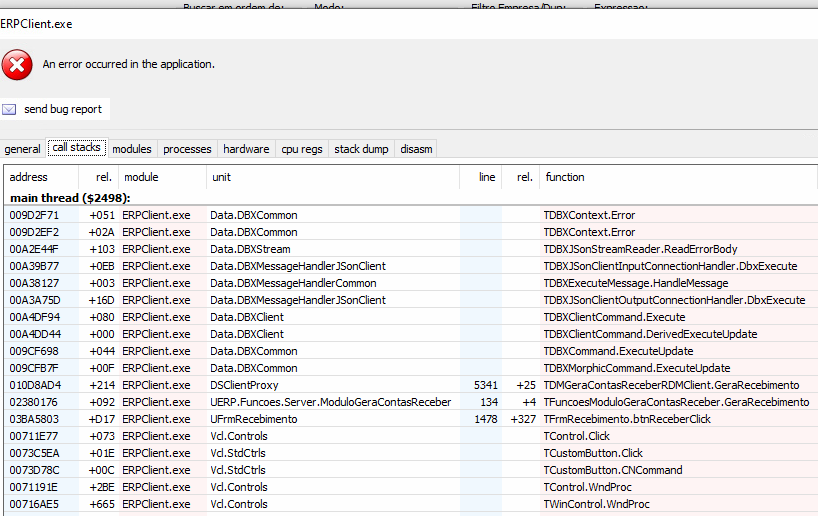Click the line column header
818x516 pixels.
pyautogui.click(x=487, y=177)
